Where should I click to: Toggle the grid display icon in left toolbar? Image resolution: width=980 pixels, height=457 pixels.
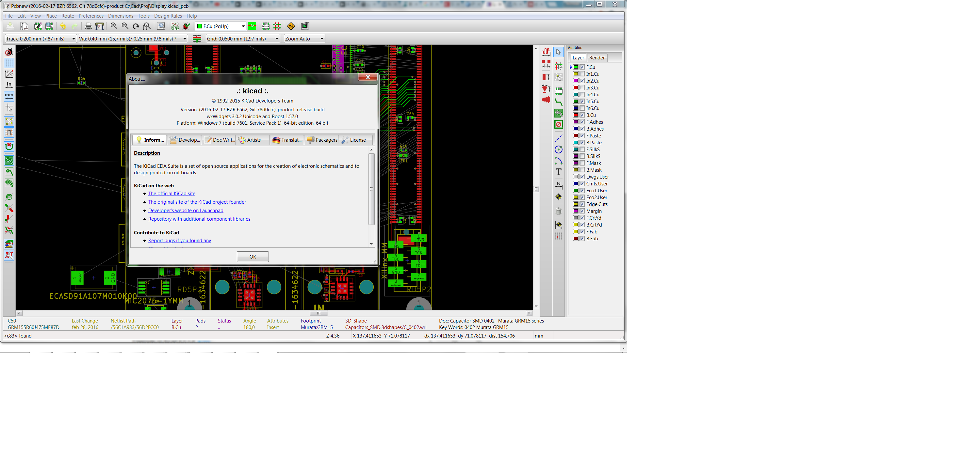(x=9, y=63)
